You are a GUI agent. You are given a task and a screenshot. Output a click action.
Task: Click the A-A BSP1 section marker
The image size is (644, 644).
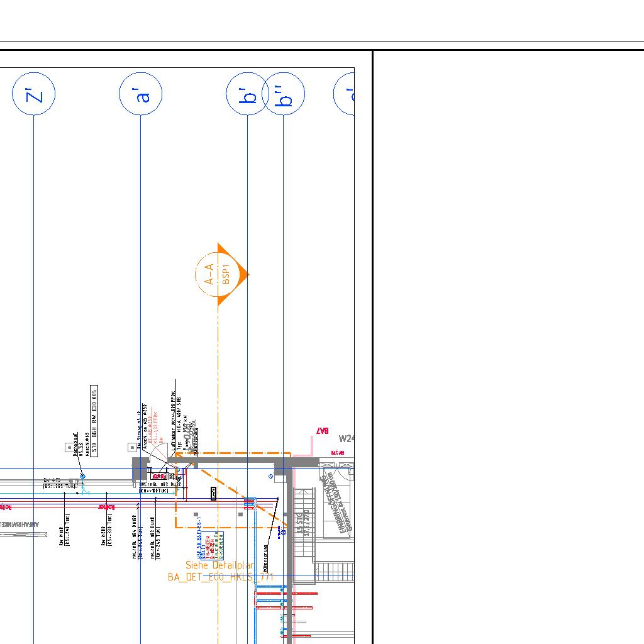pyautogui.click(x=218, y=274)
